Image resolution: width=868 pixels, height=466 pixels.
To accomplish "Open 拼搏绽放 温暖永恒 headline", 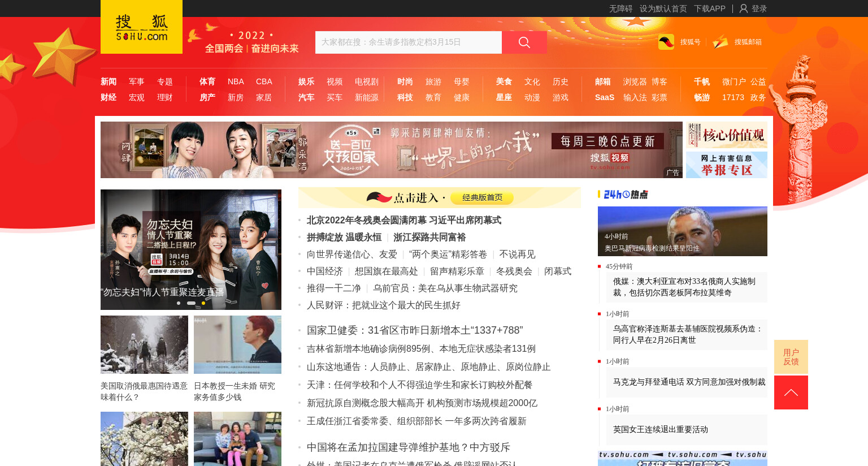I will tap(344, 237).
